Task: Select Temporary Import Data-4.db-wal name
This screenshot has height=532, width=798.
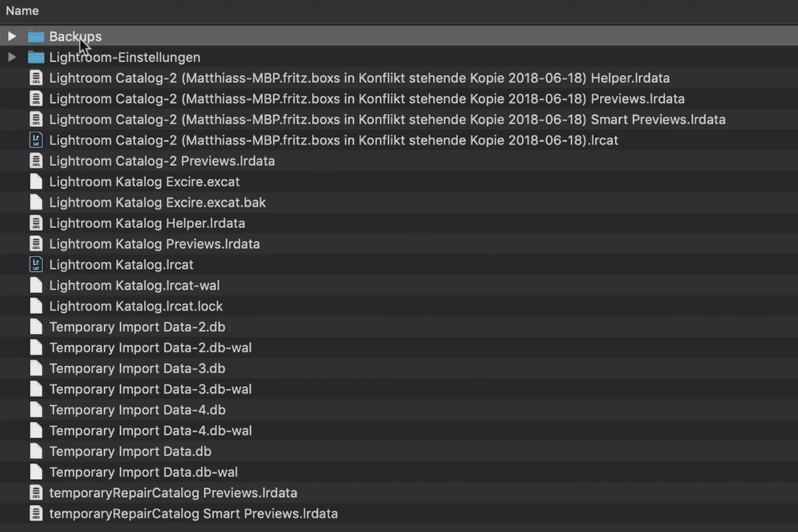Action: [x=150, y=430]
